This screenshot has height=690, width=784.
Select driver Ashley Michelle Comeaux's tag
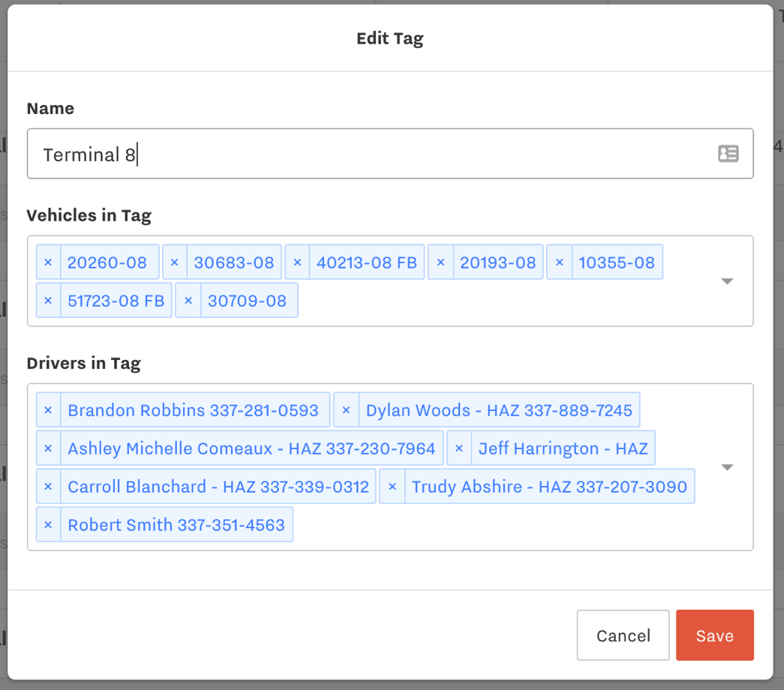click(251, 448)
